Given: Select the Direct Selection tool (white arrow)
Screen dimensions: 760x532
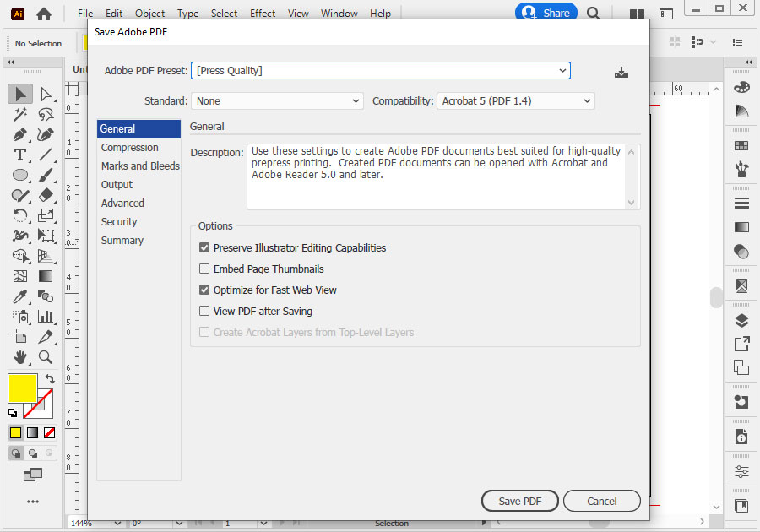Looking at the screenshot, I should coord(46,94).
